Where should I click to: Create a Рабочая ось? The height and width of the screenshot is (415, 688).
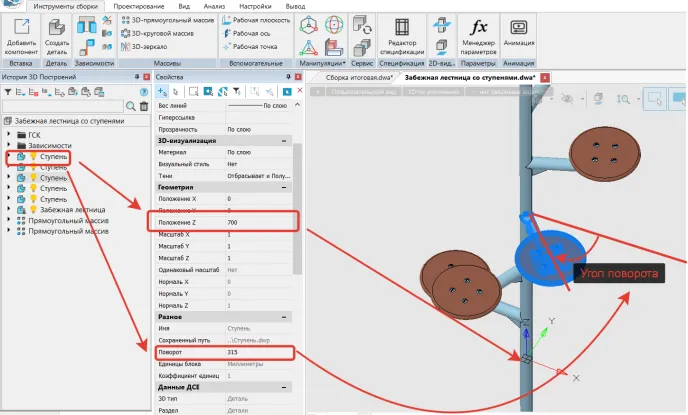point(246,33)
